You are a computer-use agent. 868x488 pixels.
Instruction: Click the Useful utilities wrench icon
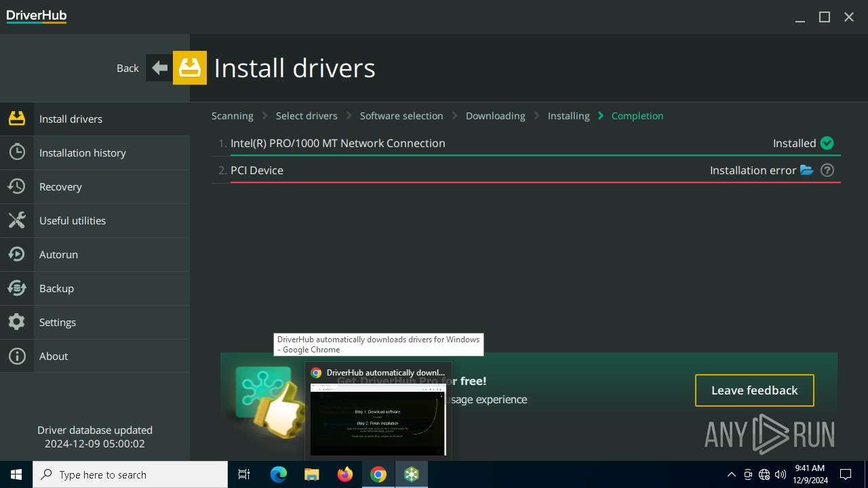17,220
